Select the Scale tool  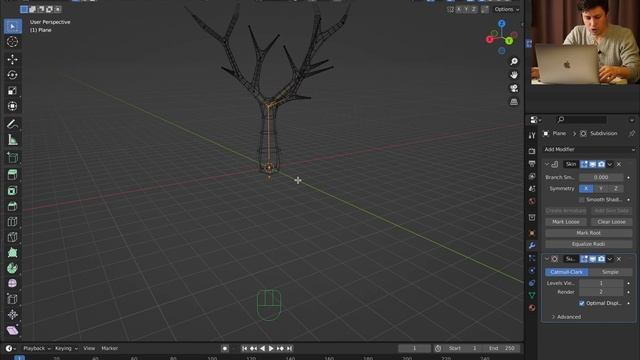pyautogui.click(x=13, y=90)
